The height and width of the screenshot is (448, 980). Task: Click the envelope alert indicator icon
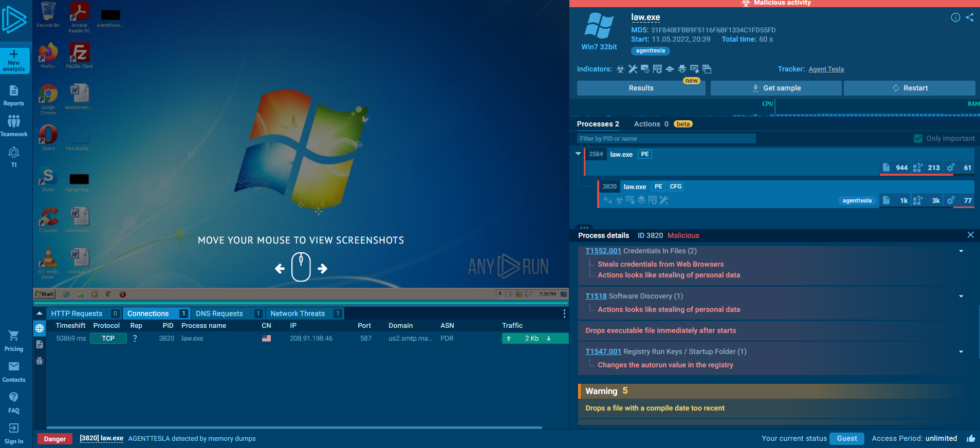tap(645, 69)
